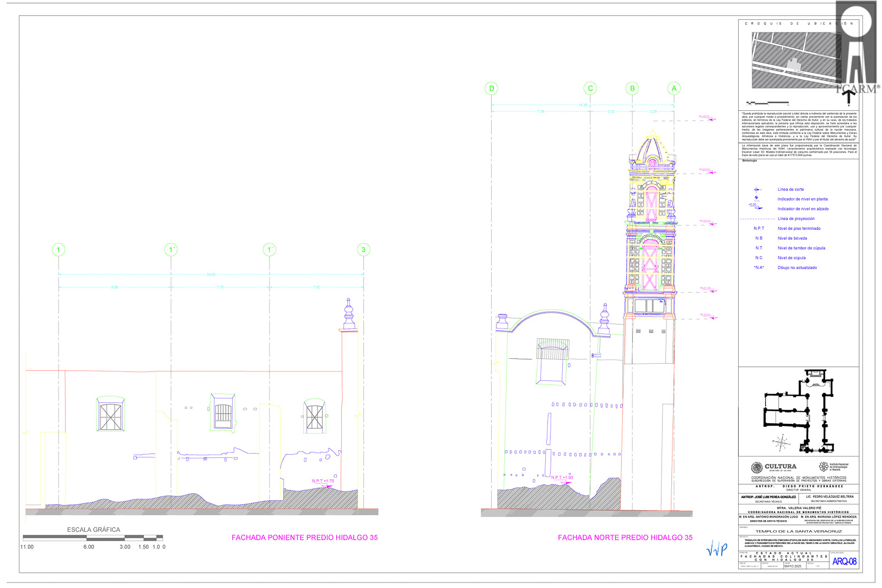Image resolution: width=882 pixels, height=588 pixels.
Task: Click the ESCALA GRÁFICA scale bar
Action: [x=93, y=537]
